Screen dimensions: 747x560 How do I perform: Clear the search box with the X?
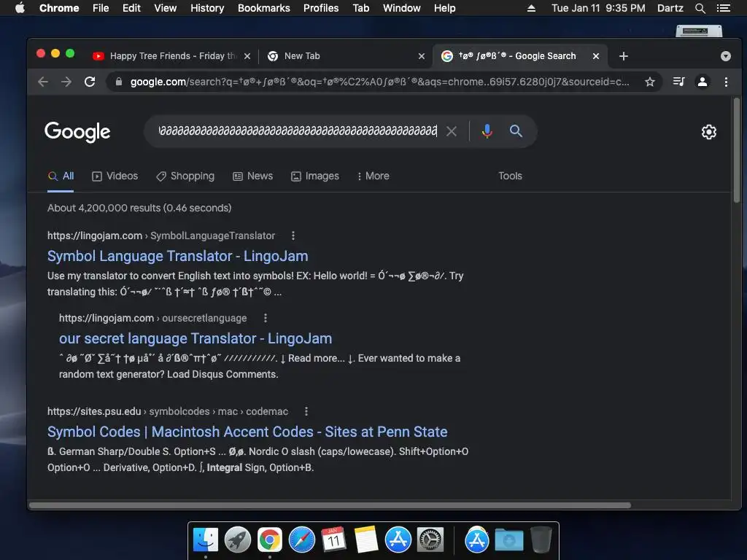click(x=451, y=131)
